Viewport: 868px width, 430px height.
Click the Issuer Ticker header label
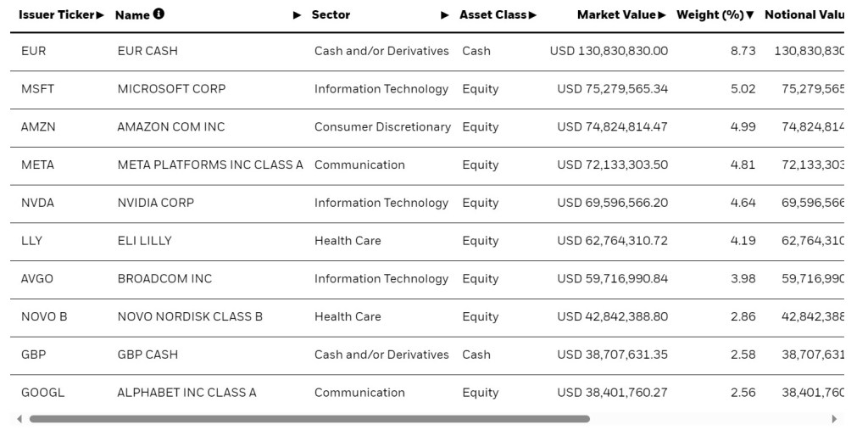point(56,15)
